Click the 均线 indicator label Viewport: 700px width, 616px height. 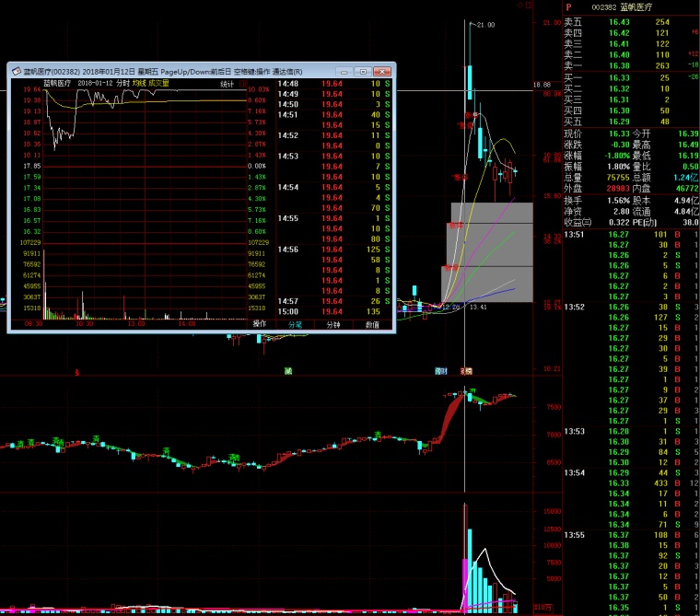pos(139,83)
